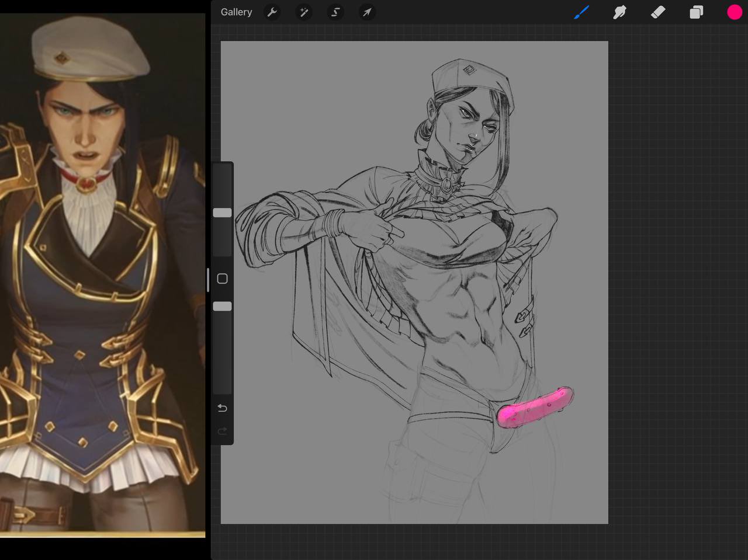The width and height of the screenshot is (748, 560).
Task: Click the brush size slider handle
Action: [x=222, y=213]
